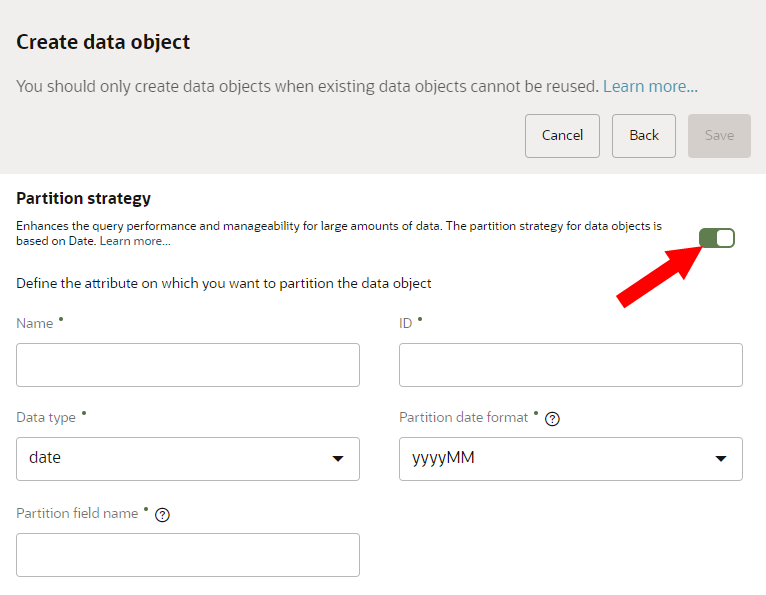The width and height of the screenshot is (766, 595).
Task: Click the Data type label
Action: (x=46, y=417)
